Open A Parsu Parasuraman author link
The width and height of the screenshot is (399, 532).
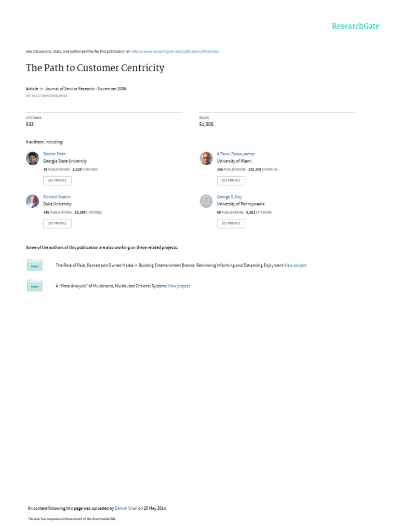(x=236, y=154)
